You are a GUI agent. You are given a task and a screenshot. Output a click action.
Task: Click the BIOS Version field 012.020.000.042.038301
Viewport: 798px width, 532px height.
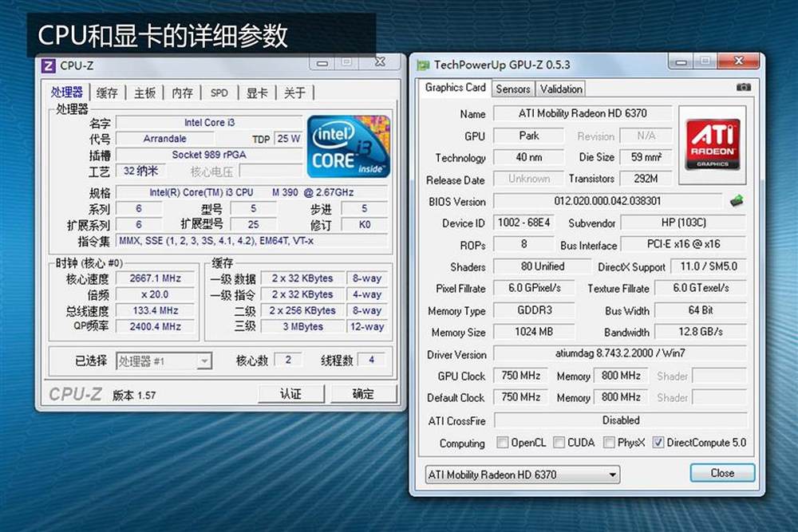607,201
